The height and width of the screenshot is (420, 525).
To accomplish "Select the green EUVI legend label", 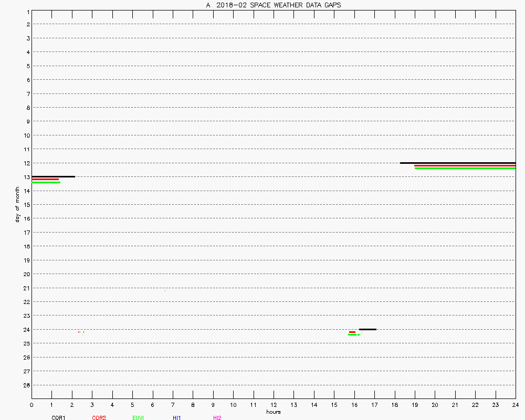I will pyautogui.click(x=138, y=418).
